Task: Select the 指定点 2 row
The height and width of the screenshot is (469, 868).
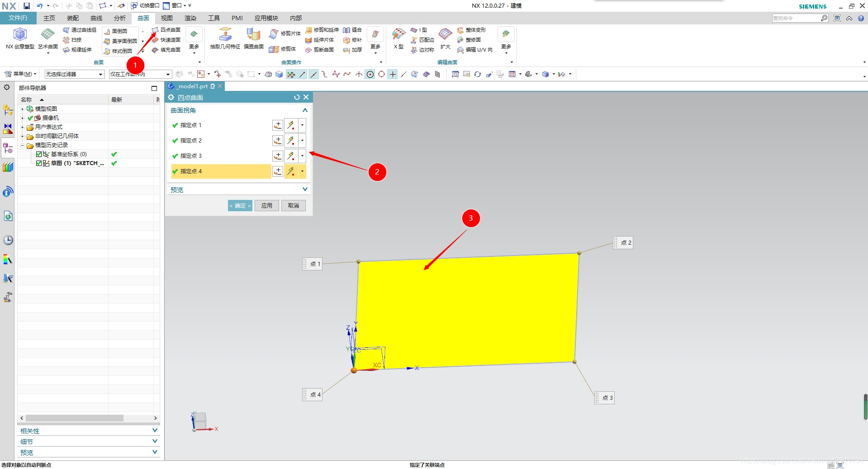Action: [221, 141]
